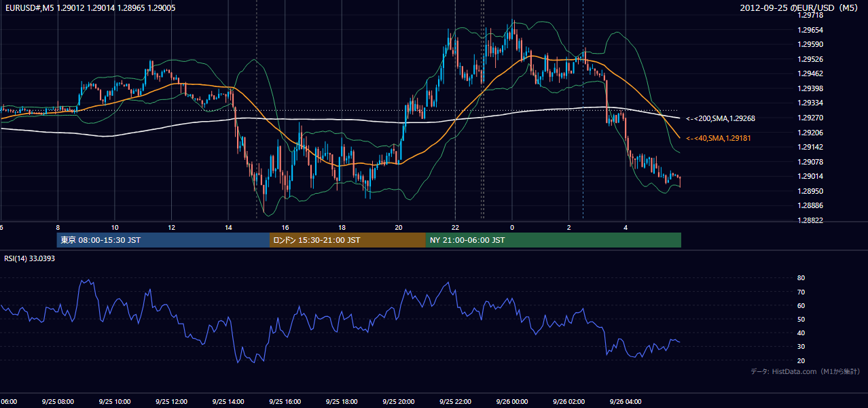Click hour label 16 under price chart
The width and height of the screenshot is (868, 408).
point(285,227)
